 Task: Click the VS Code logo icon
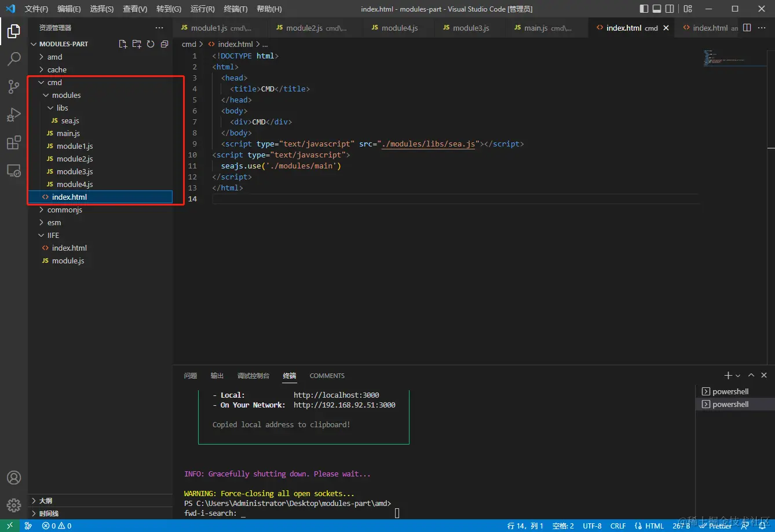point(10,9)
